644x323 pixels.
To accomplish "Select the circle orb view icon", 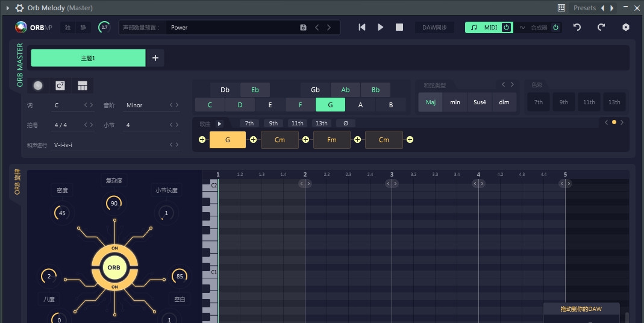I will click(38, 86).
